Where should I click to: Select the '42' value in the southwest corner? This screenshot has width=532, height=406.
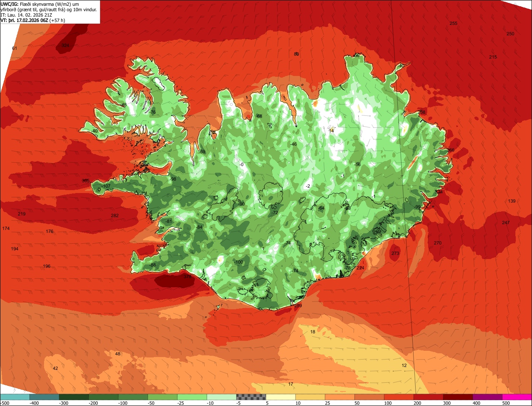point(55,368)
